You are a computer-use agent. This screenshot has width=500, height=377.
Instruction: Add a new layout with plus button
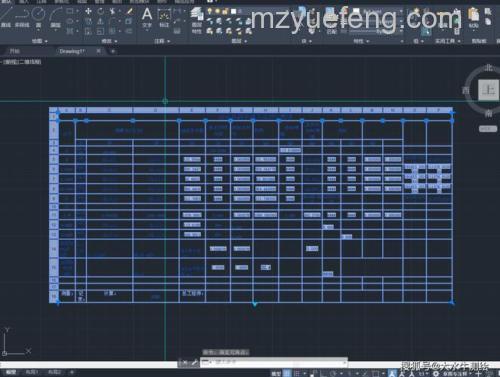71,372
